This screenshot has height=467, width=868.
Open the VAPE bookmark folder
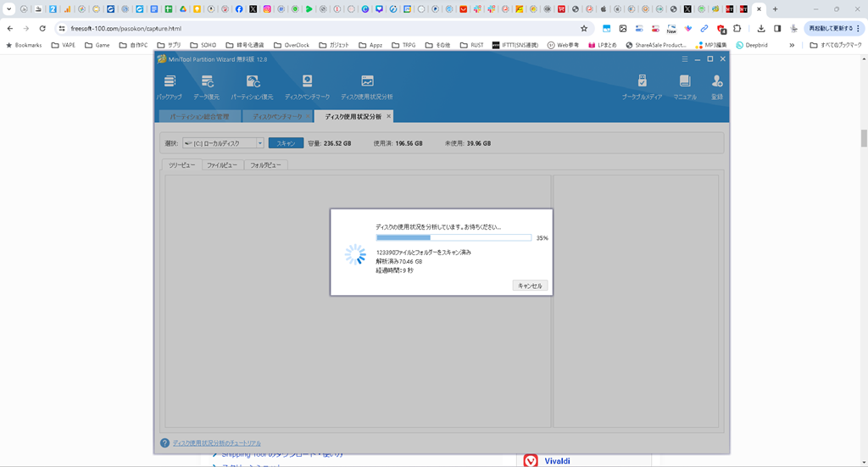(x=63, y=46)
